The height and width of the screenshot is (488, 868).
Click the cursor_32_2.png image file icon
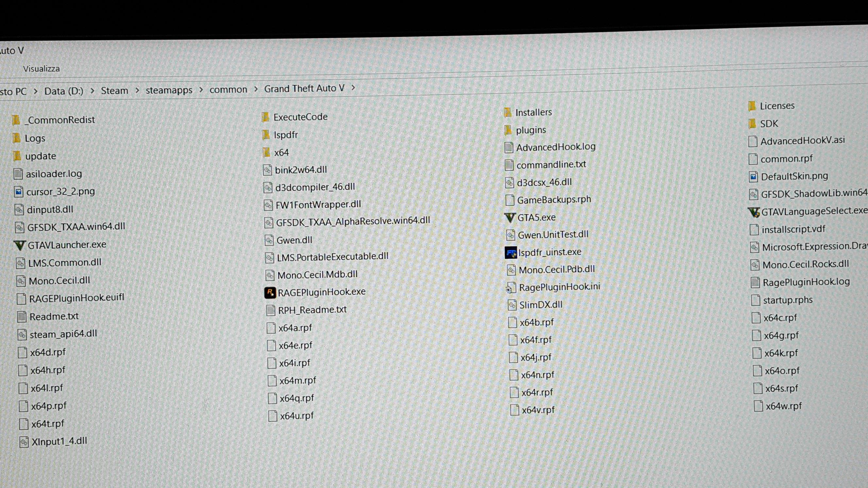(19, 192)
